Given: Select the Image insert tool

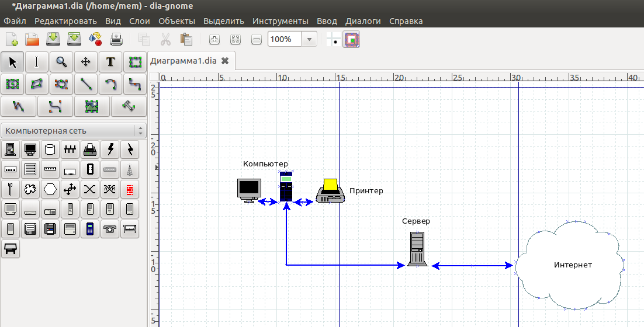Looking at the screenshot, I should point(92,106).
